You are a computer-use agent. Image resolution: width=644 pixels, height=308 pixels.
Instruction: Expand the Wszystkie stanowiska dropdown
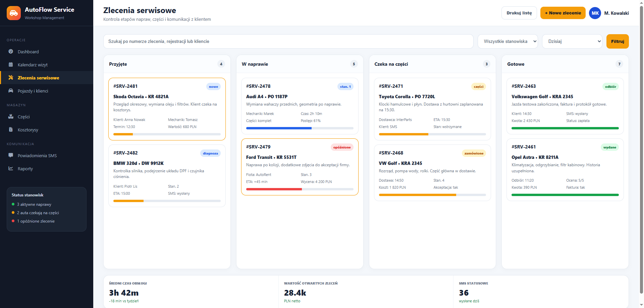tap(507, 41)
